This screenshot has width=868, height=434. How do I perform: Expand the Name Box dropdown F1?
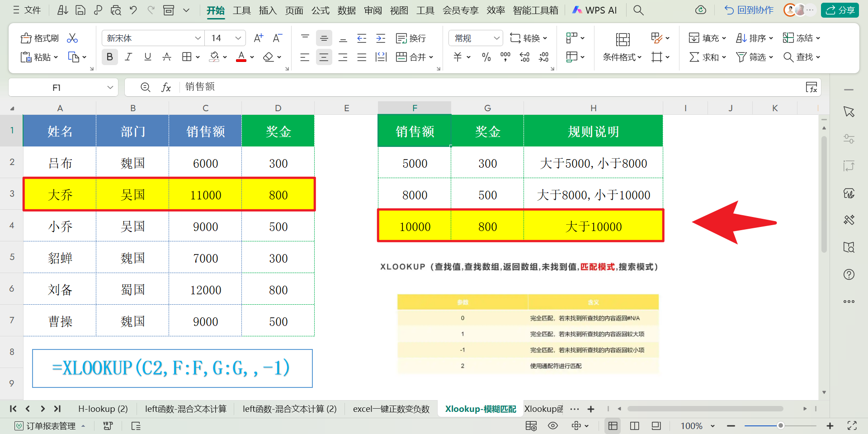click(x=110, y=87)
